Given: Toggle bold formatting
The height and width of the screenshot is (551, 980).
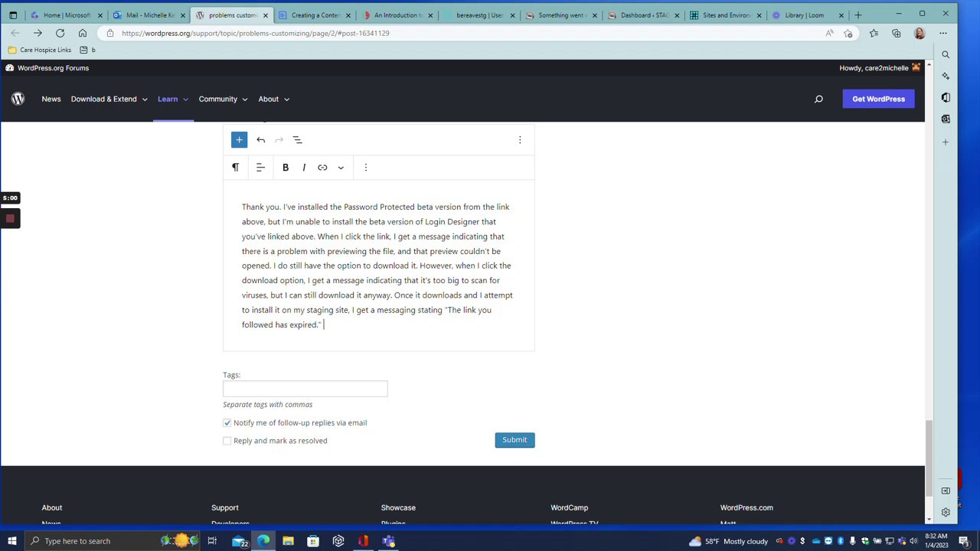Looking at the screenshot, I should [x=286, y=168].
